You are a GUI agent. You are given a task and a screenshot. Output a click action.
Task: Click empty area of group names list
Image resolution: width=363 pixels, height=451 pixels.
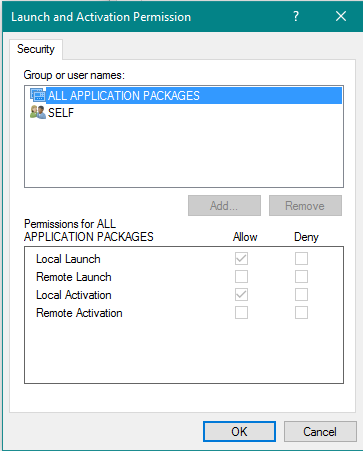[x=184, y=153]
